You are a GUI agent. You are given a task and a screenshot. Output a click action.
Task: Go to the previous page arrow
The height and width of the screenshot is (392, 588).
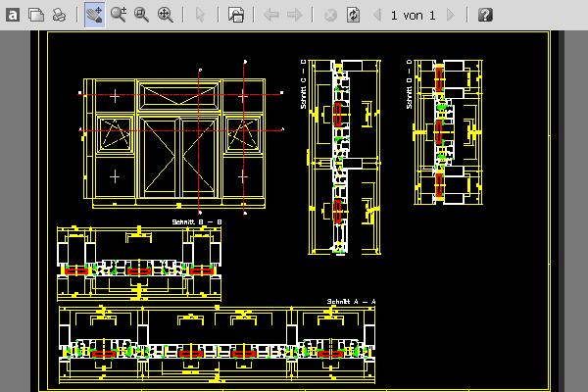click(376, 15)
